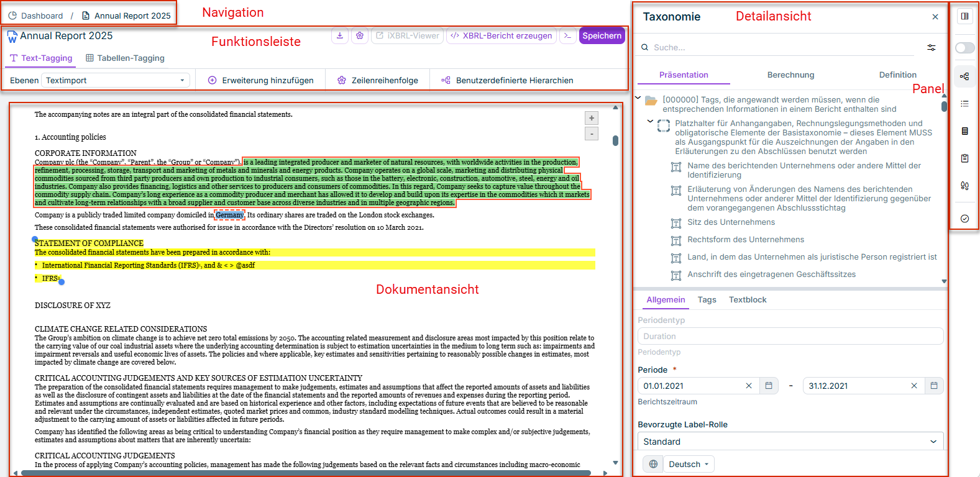
Task: Open the calculator panel icon in sidebar
Action: pos(964,131)
